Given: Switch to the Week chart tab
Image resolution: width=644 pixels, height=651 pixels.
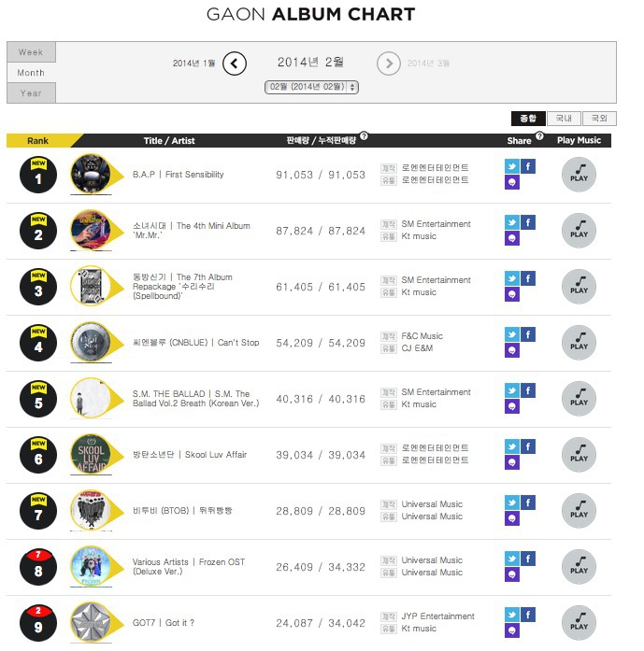Looking at the screenshot, I should click(31, 52).
